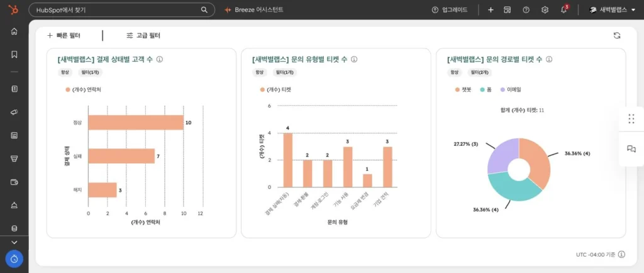Click info icon next to 문의 경로별 티켓 수

pos(549,60)
